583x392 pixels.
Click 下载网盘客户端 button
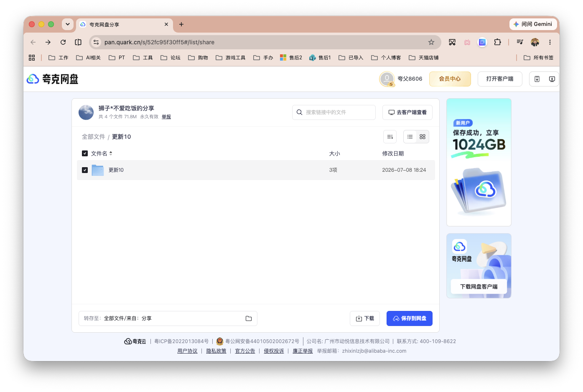point(479,287)
